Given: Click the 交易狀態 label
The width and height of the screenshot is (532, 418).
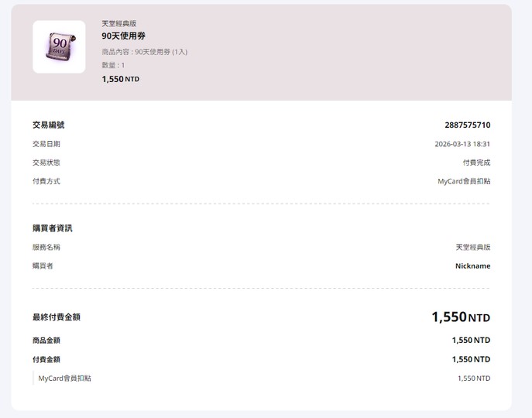Looking at the screenshot, I should pyautogui.click(x=46, y=163).
